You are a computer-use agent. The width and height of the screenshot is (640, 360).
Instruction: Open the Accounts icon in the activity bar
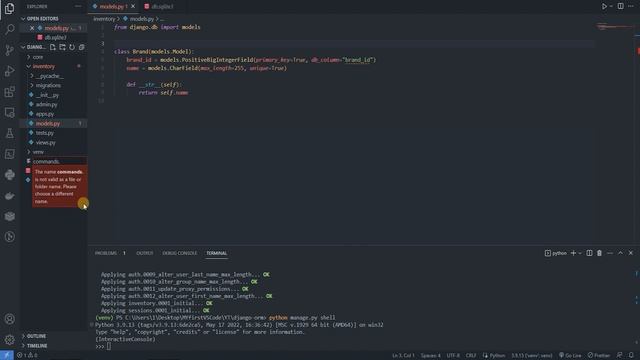click(x=9, y=319)
